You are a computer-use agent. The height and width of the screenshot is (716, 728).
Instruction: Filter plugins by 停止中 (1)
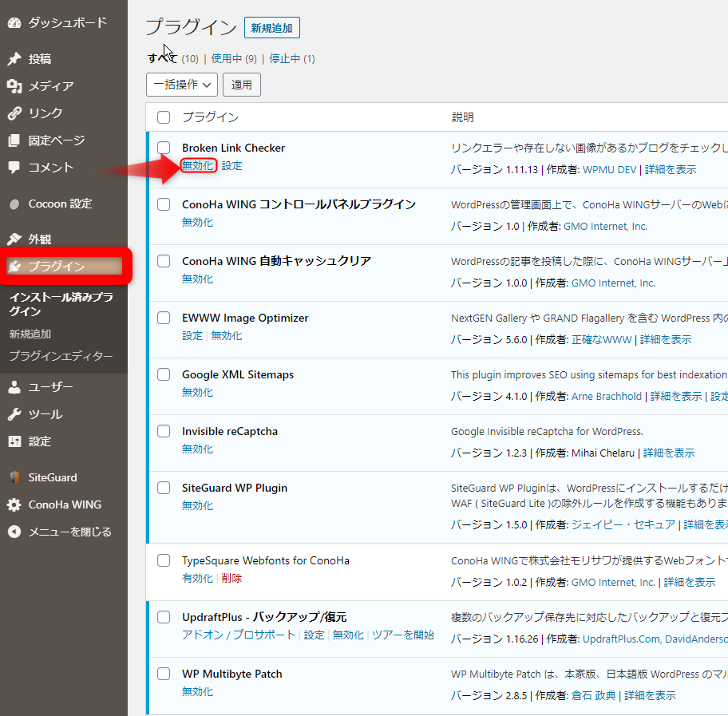292,58
